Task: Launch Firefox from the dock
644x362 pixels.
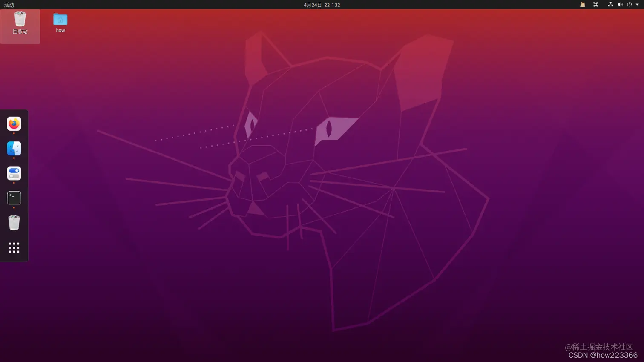Action: pos(14,124)
